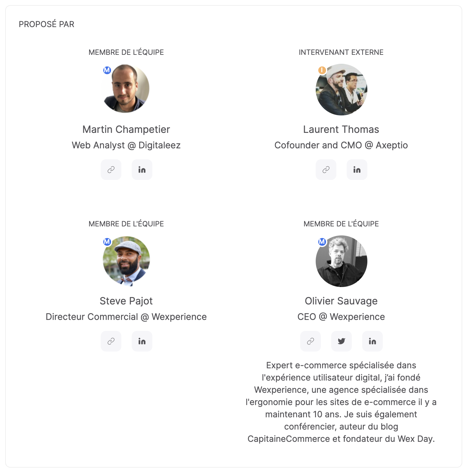Click Laurent Thomas's profile photo
470x476 pixels.
(342, 90)
